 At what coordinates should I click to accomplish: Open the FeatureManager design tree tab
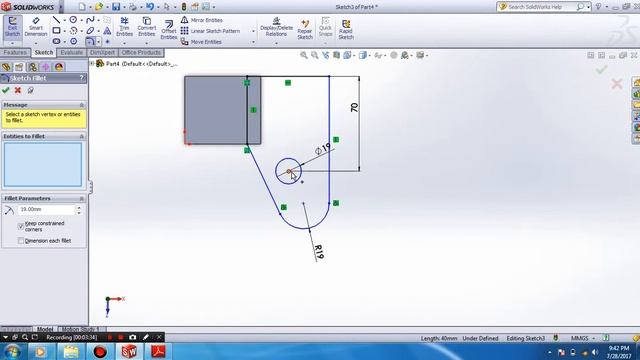coord(6,67)
